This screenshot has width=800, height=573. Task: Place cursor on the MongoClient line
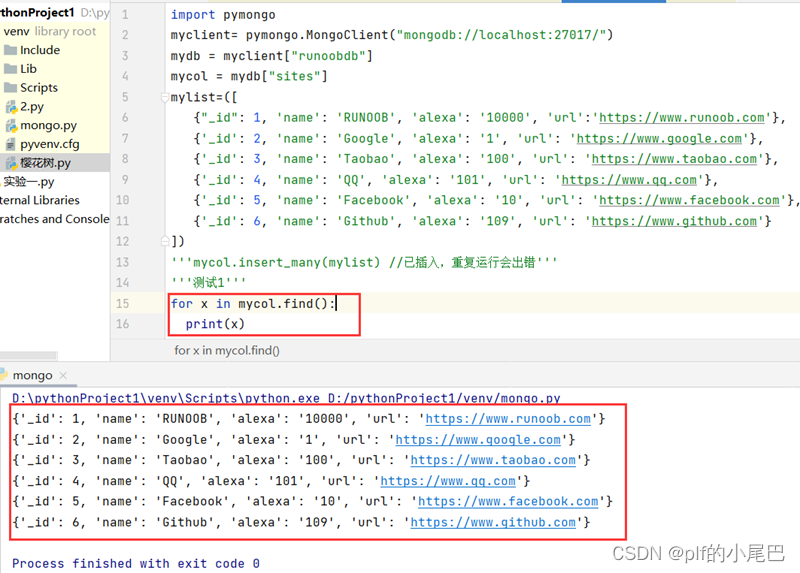pyautogui.click(x=392, y=35)
